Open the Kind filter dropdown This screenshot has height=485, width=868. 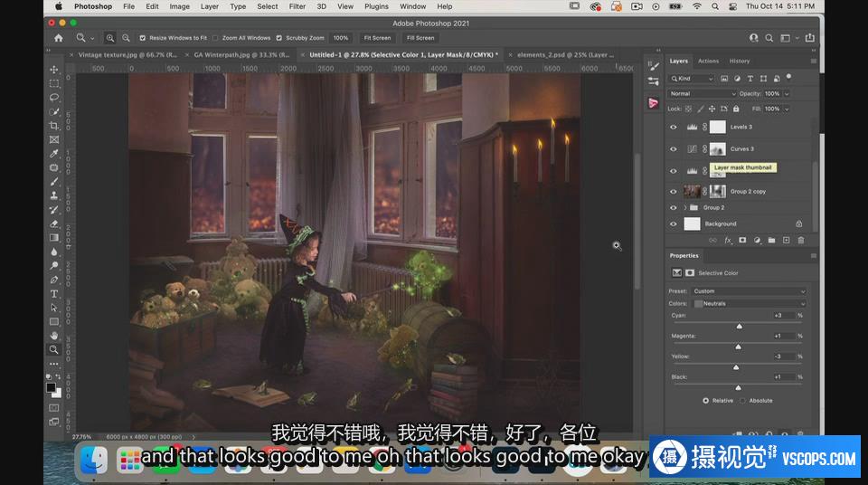point(692,79)
